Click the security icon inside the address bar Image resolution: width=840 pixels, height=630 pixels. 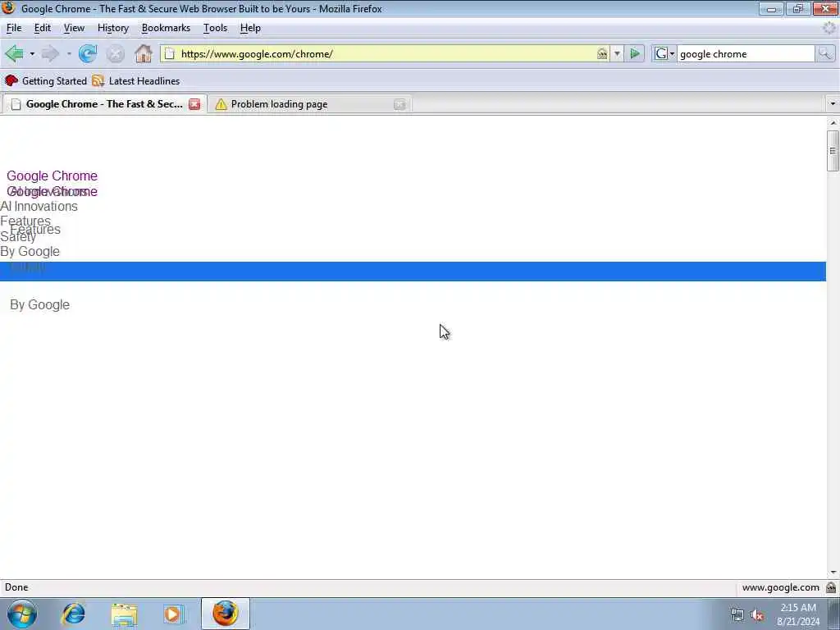tap(602, 53)
